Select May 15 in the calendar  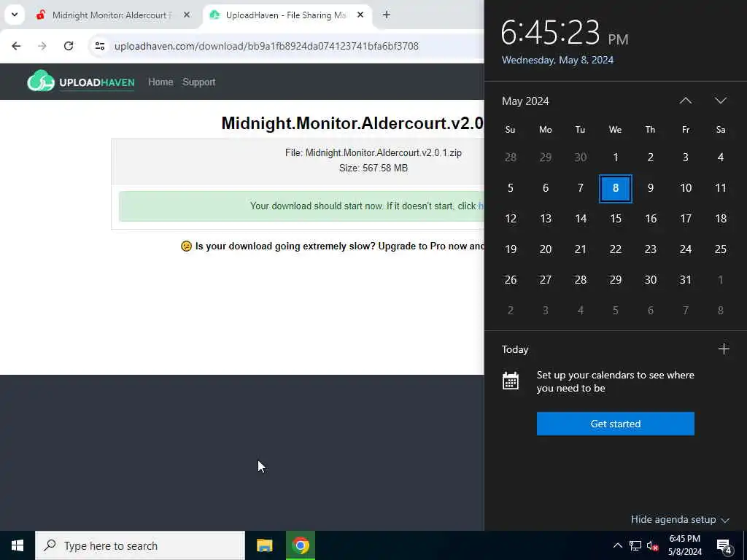[616, 219]
